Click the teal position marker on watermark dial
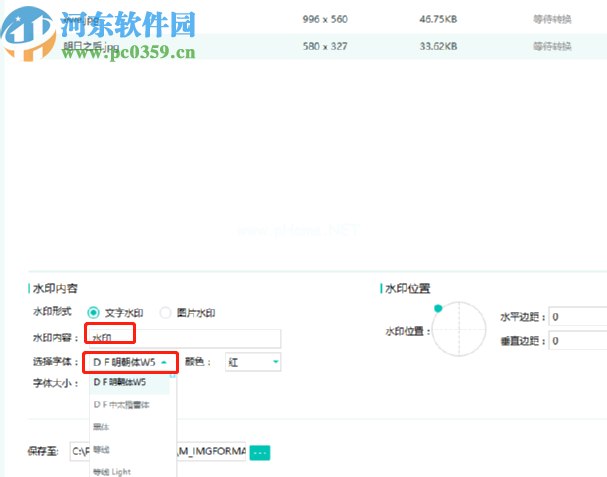The image size is (607, 477). [x=438, y=308]
